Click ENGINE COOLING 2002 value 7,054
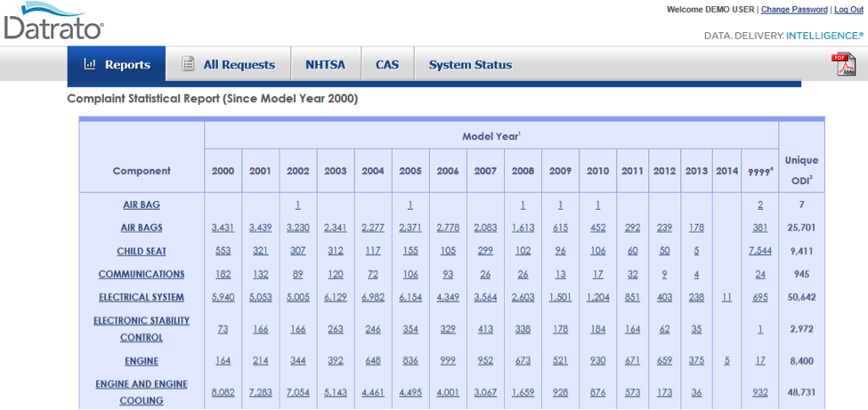This screenshot has height=410, width=868. pyautogui.click(x=298, y=392)
